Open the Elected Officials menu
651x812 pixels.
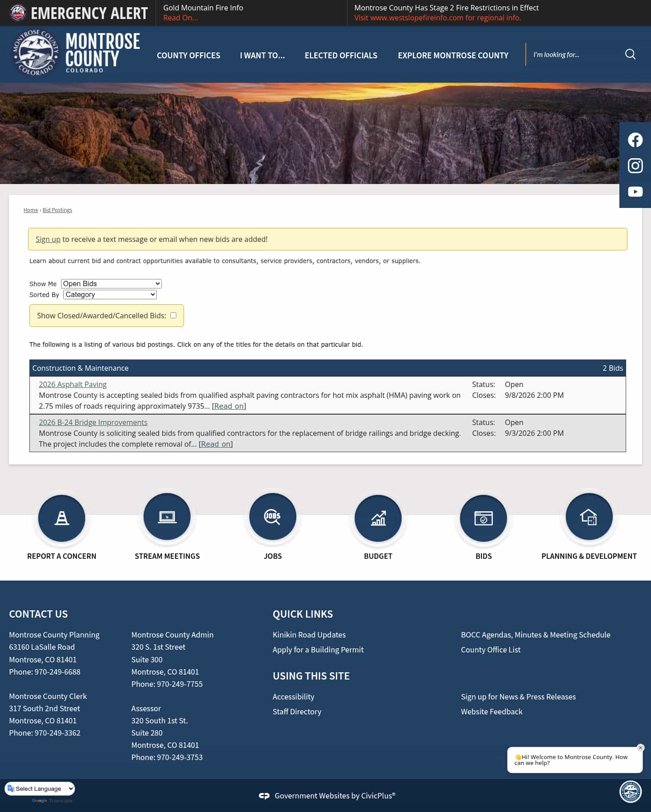[x=341, y=55]
